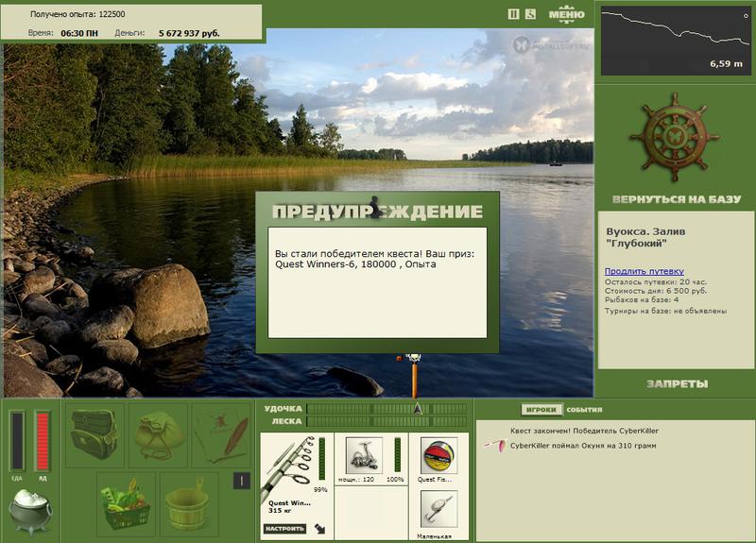The height and width of the screenshot is (543, 756).
Task: Click the pink lure icon in event log
Action: 495,445
